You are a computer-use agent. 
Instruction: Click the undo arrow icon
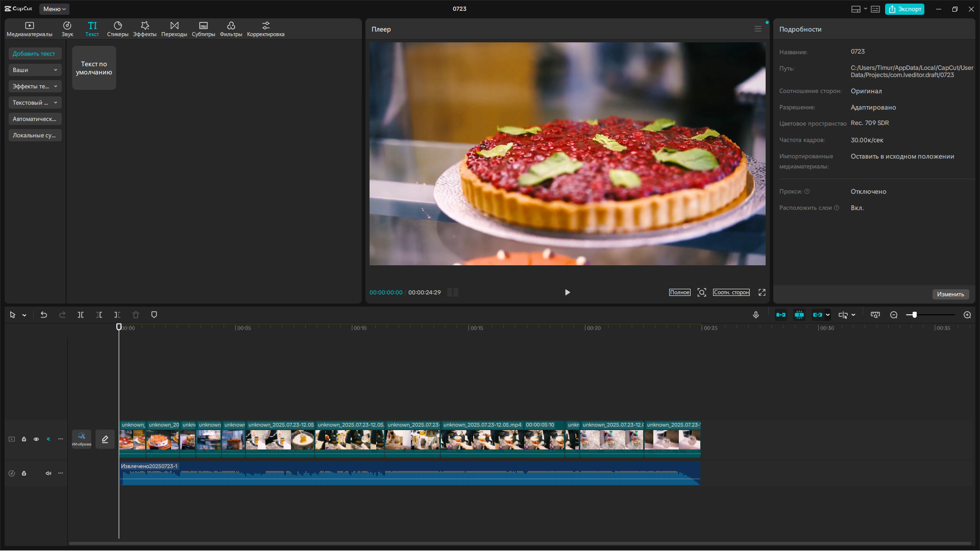(x=44, y=315)
